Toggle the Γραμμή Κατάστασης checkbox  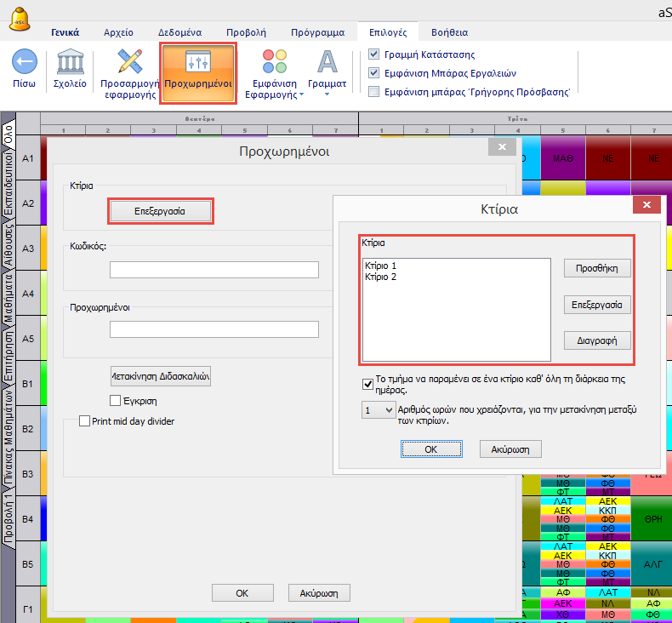click(x=373, y=54)
